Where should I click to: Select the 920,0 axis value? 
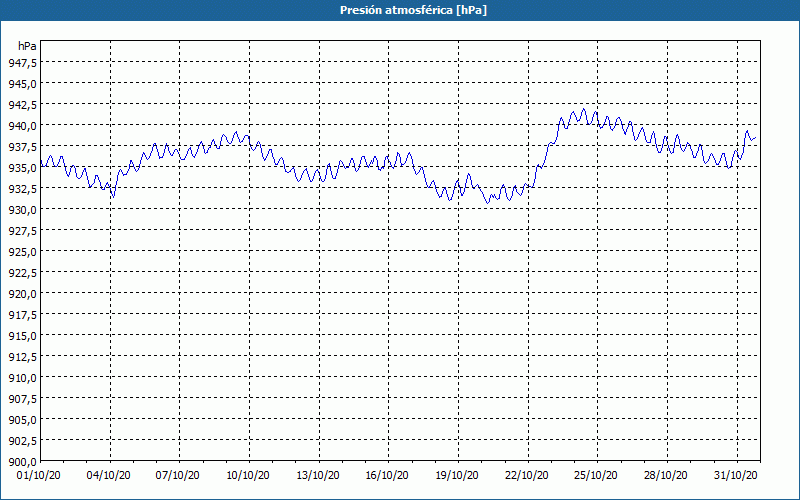pyautogui.click(x=22, y=293)
